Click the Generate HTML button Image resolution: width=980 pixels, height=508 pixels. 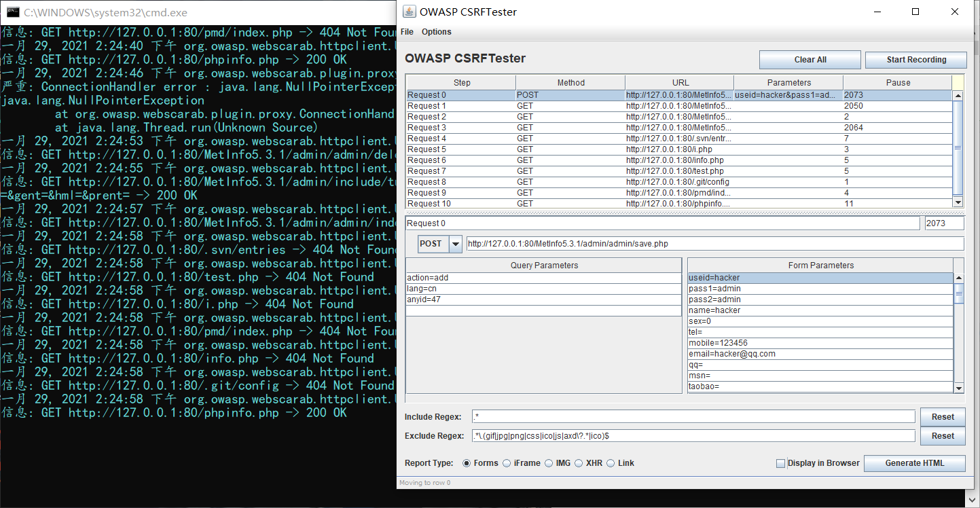(914, 463)
